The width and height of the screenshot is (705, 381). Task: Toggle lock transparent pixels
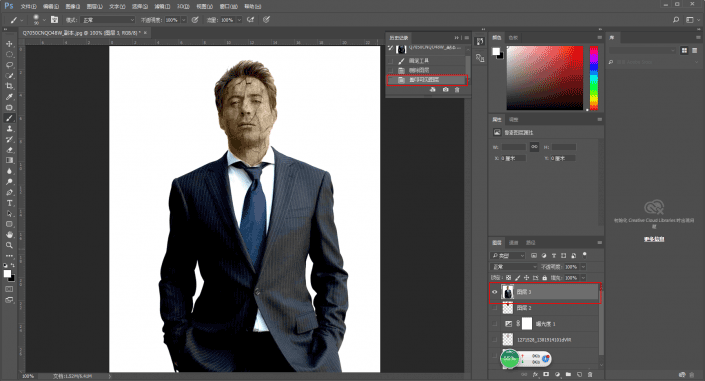click(x=509, y=278)
